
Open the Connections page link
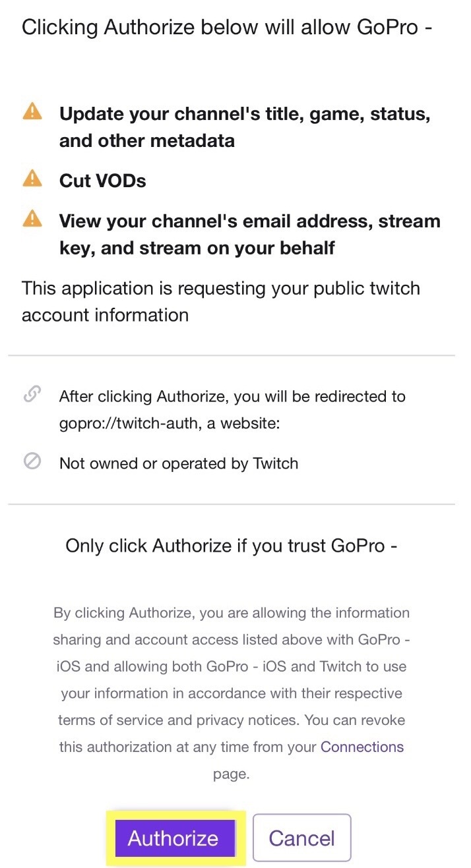point(361,746)
